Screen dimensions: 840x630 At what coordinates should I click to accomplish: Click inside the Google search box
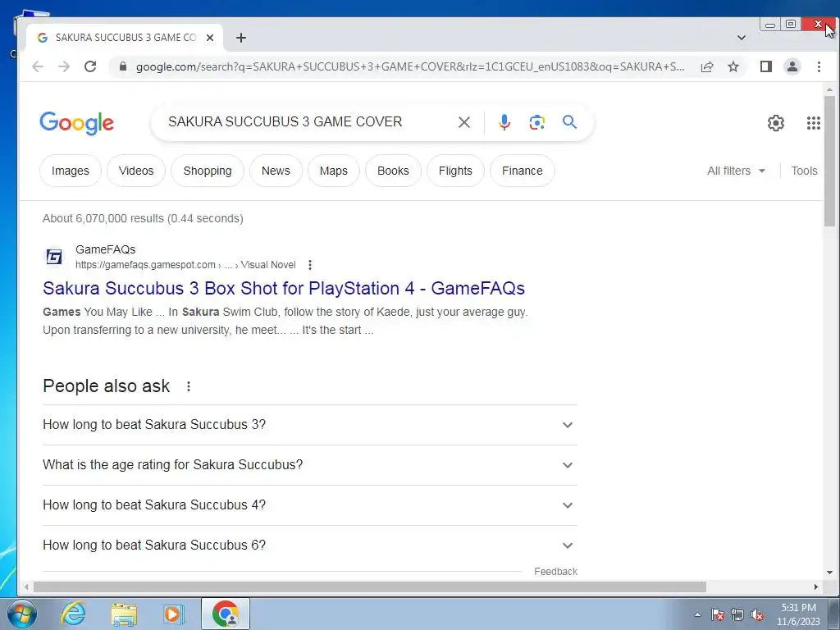308,122
